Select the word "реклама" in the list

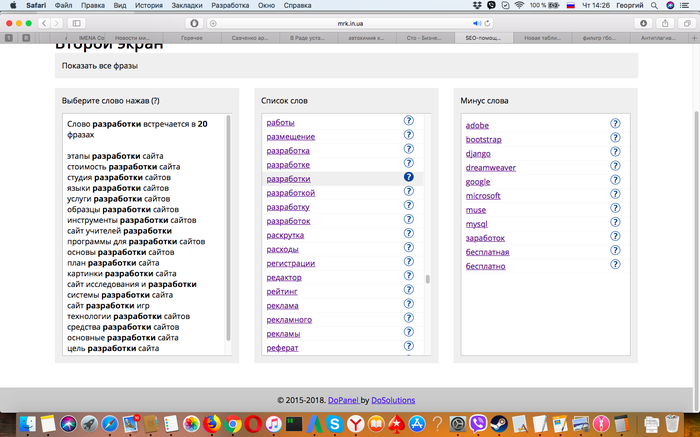pos(282,305)
